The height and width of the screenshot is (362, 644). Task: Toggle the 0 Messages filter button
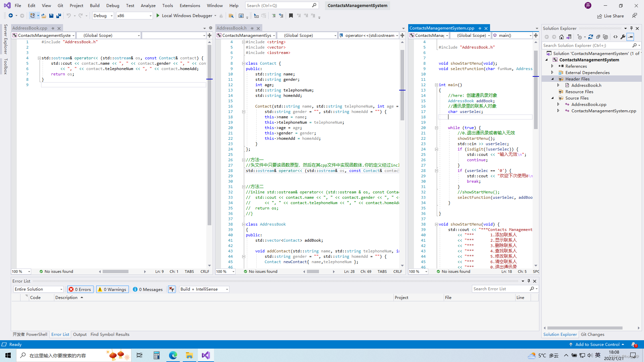point(148,289)
